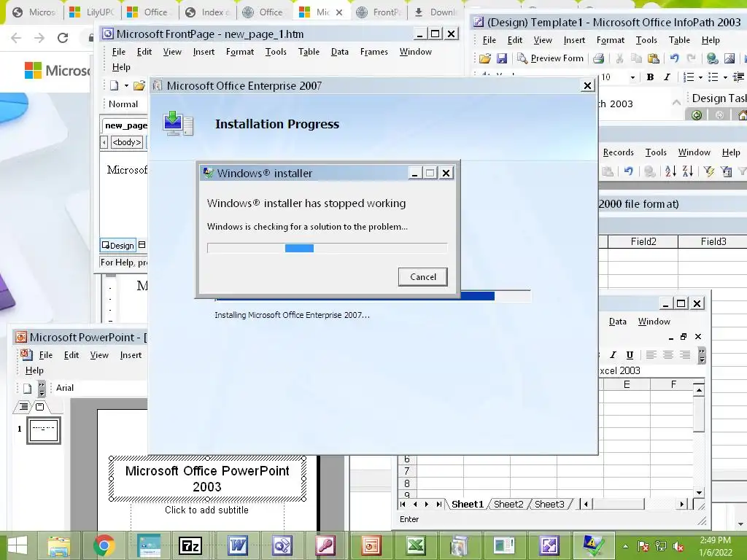The image size is (747, 560).
Task: Bulleted list icon in InfoPath toolbar
Action: click(713, 77)
